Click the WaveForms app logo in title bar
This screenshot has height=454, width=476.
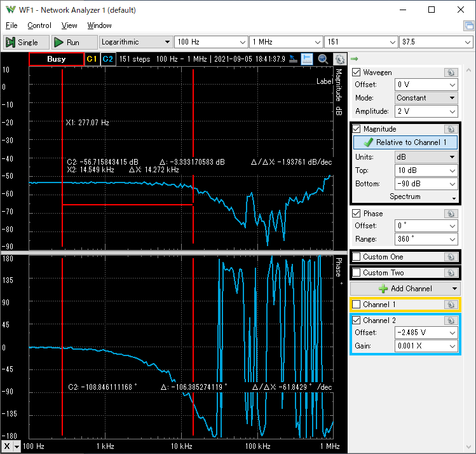click(11, 10)
